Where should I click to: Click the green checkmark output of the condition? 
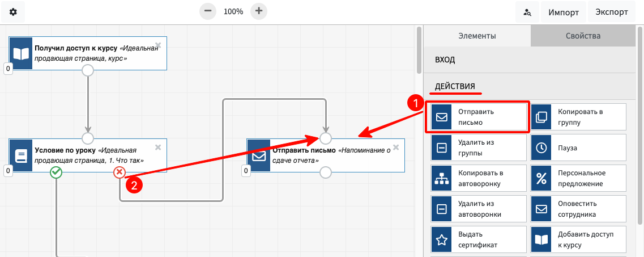pos(56,172)
